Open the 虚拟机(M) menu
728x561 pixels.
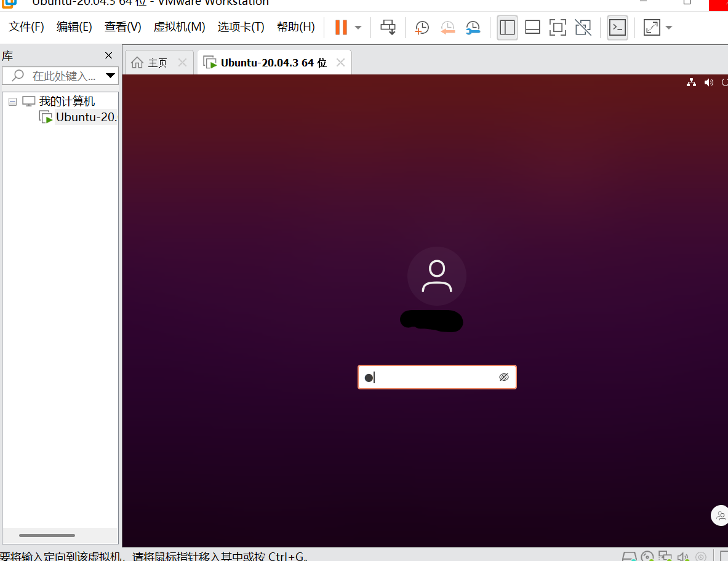coord(179,27)
